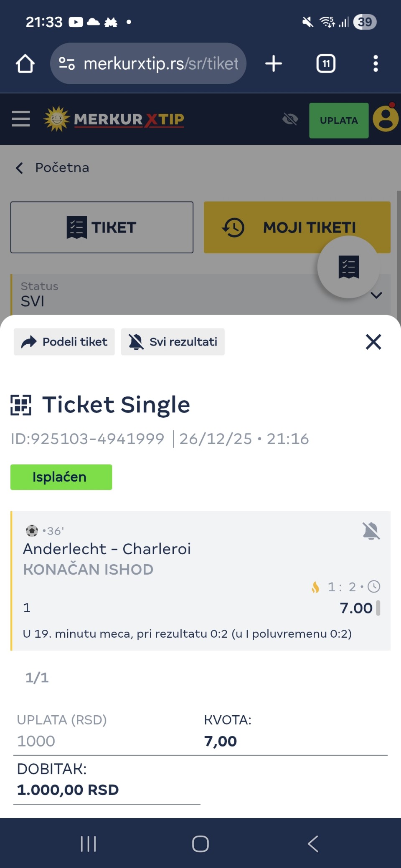
Task: Open the hamburger menu
Action: [20, 119]
